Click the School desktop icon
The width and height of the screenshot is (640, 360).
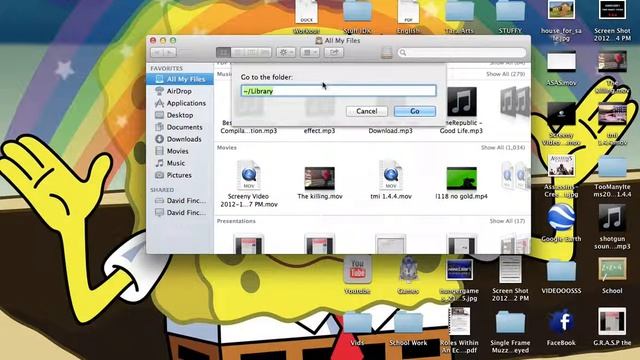[x=612, y=275]
